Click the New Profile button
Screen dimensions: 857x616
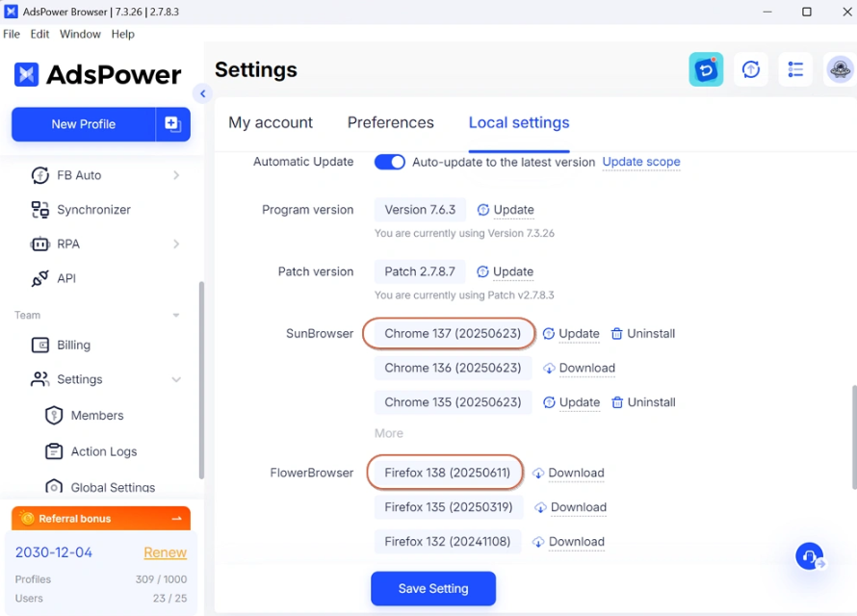click(x=84, y=124)
